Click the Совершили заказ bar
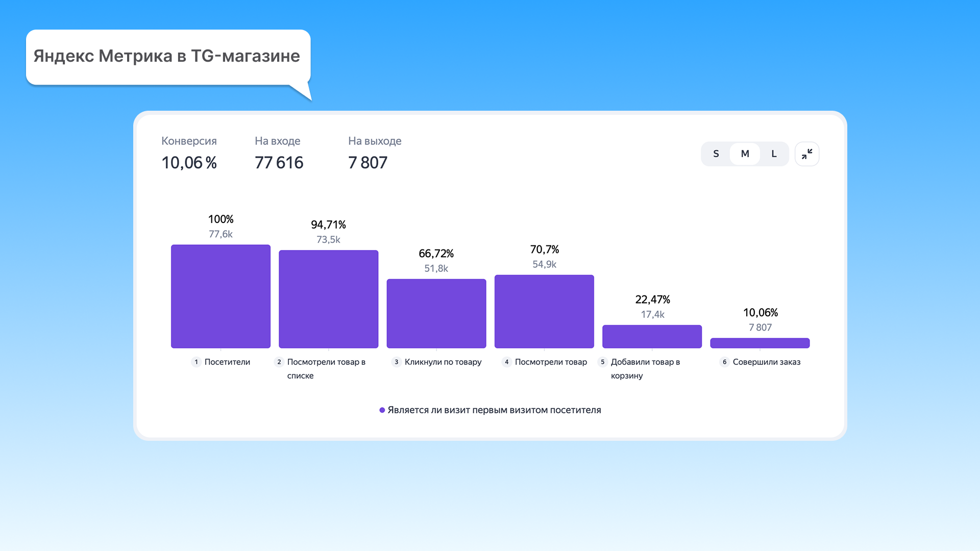 point(759,343)
